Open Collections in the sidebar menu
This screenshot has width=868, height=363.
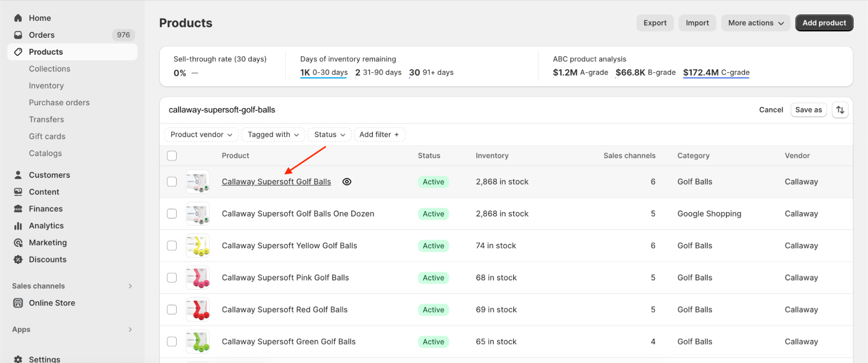coord(50,69)
